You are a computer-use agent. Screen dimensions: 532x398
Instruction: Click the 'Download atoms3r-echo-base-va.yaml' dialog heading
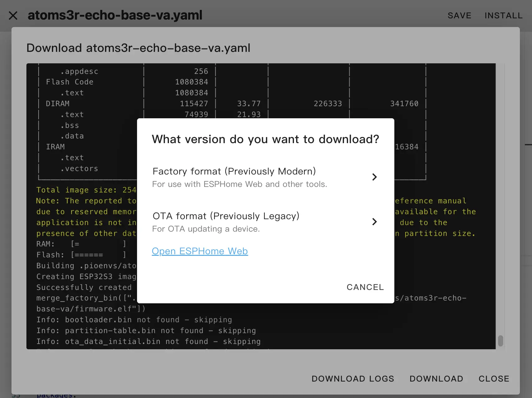coord(138,48)
